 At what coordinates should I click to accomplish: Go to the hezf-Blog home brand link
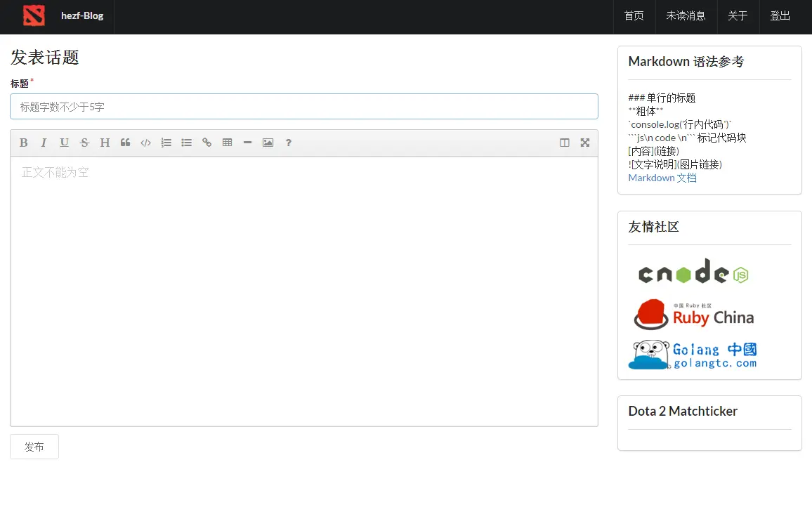click(x=82, y=15)
